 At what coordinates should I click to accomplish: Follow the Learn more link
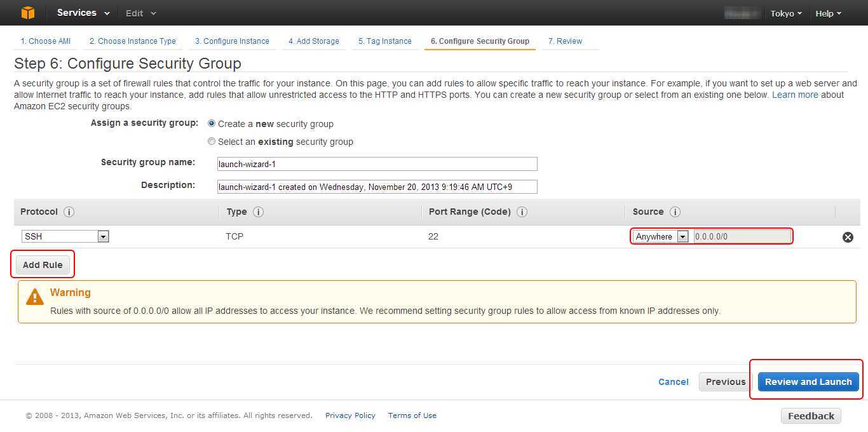795,95
